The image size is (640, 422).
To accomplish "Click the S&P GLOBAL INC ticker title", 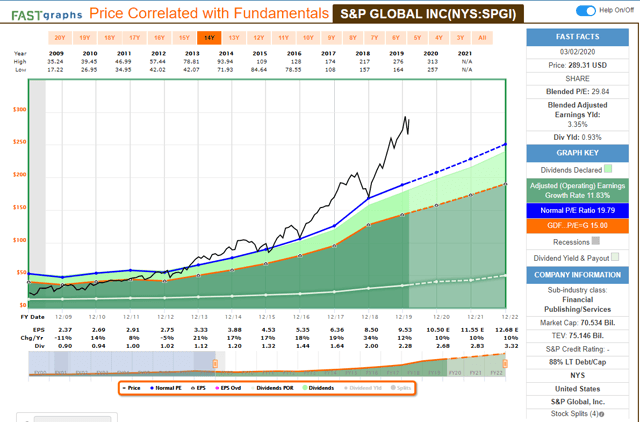I will click(428, 14).
